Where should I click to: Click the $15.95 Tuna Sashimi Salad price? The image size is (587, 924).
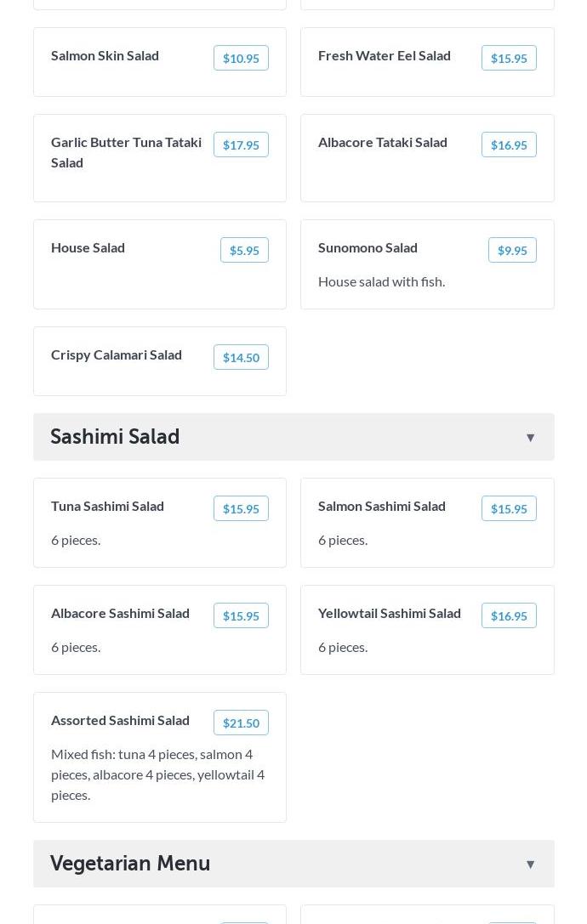click(x=241, y=508)
